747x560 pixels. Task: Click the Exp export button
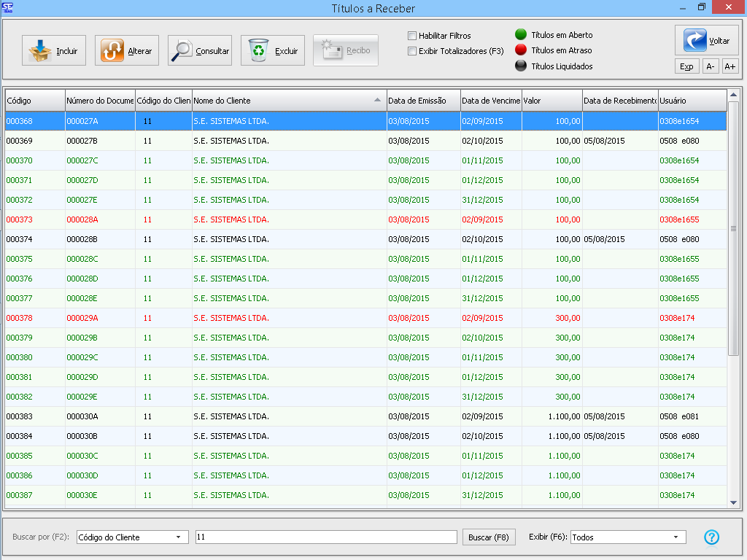[x=686, y=66]
